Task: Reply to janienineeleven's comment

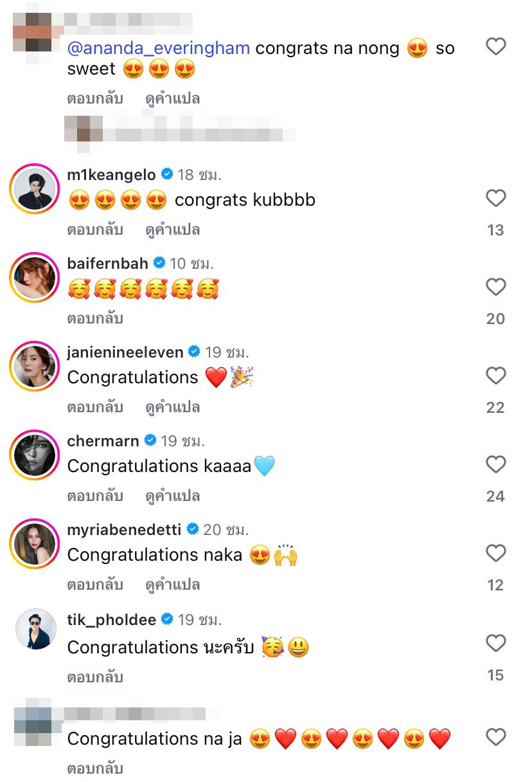Action: coord(94,407)
